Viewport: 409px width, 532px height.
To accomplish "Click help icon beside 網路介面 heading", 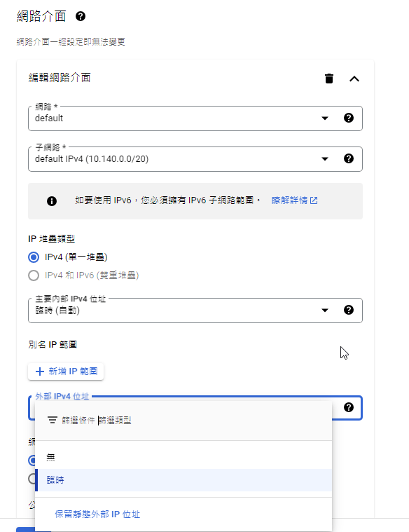I will point(81,16).
